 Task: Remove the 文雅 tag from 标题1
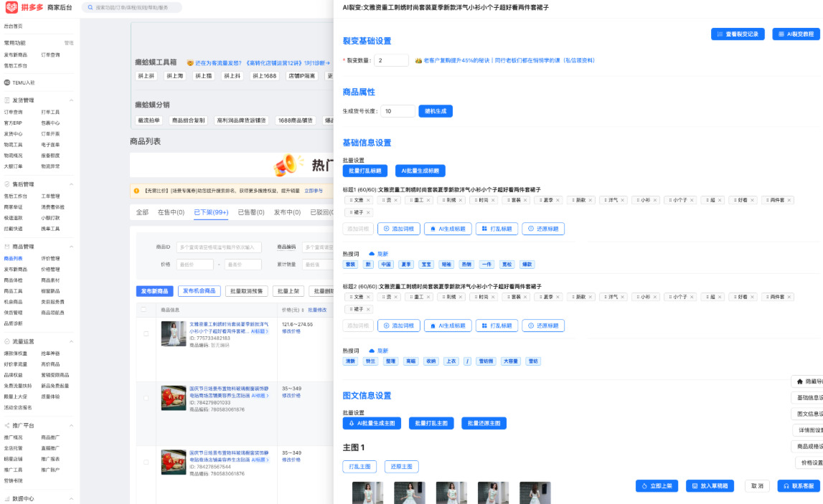(x=369, y=200)
